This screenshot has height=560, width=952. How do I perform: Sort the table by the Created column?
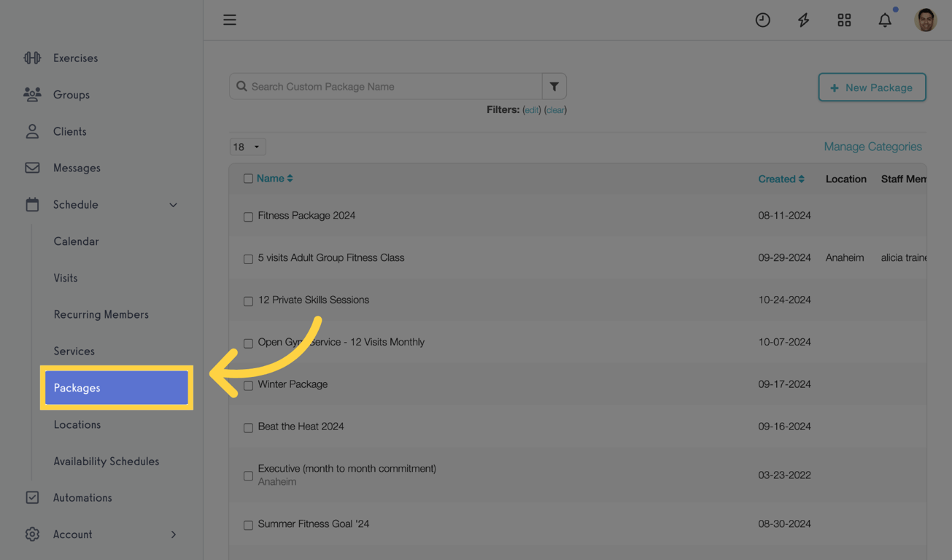click(x=781, y=179)
